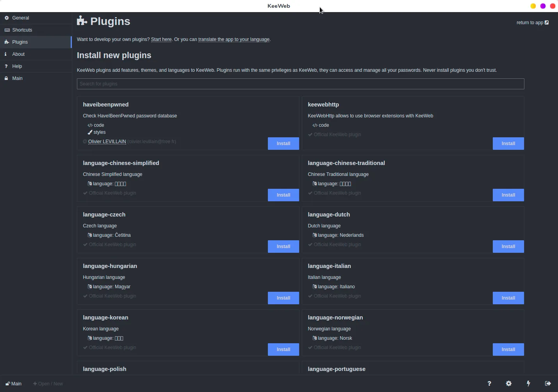Open Olivier LEVILLAIN author link
This screenshot has width=558, height=392.
coord(107,142)
